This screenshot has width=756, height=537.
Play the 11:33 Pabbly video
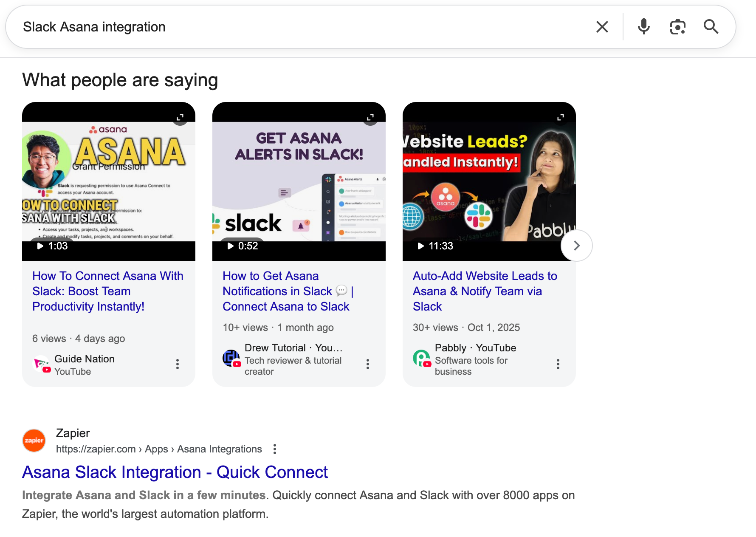click(435, 246)
